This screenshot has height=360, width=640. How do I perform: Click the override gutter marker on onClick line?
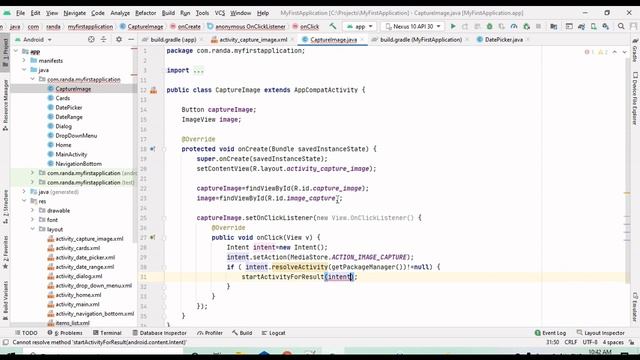pyautogui.click(x=153, y=237)
